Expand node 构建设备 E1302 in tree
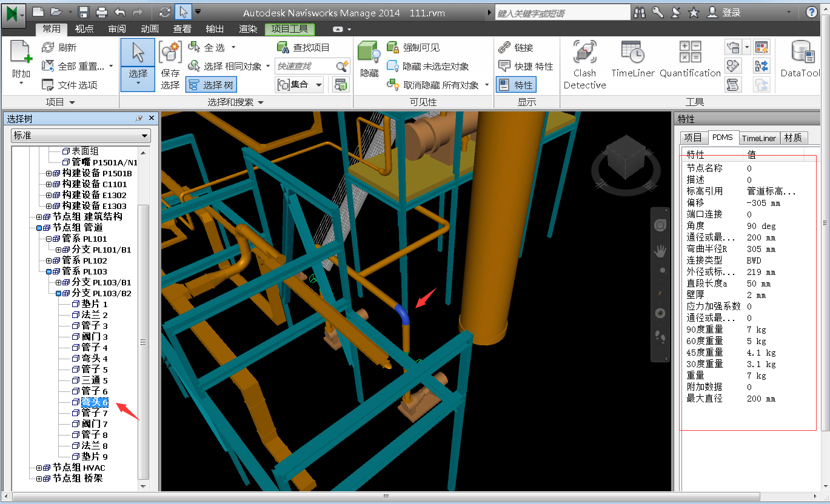The width and height of the screenshot is (830, 504). click(x=49, y=196)
